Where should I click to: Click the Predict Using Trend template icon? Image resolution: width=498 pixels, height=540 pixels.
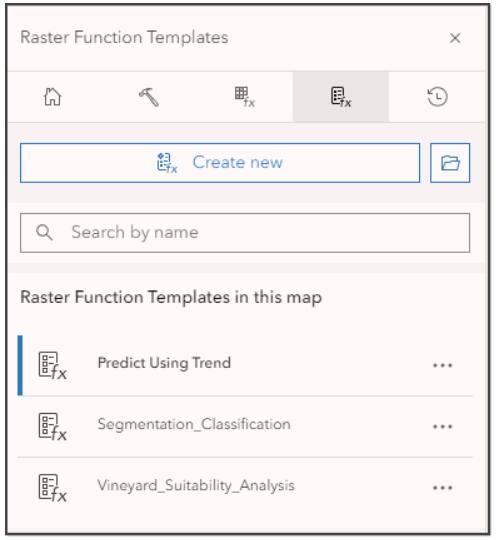tap(52, 366)
